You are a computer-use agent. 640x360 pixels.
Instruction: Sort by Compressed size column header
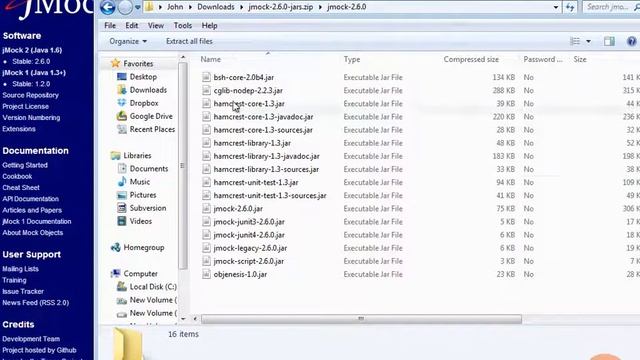(471, 59)
